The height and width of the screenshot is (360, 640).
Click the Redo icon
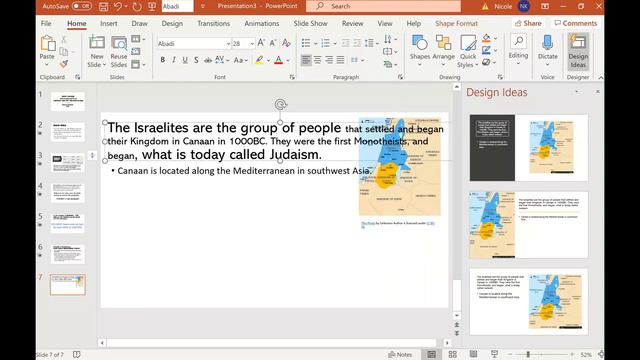(x=137, y=6)
